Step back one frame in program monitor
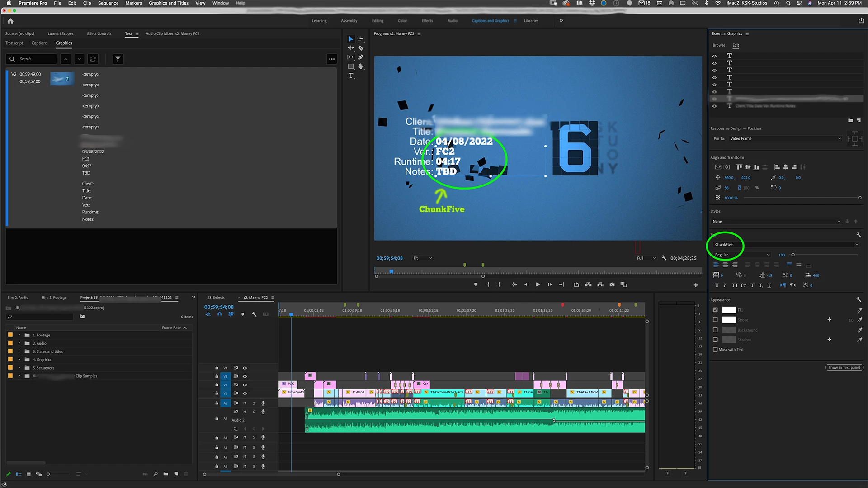Image resolution: width=868 pixels, height=488 pixels. [x=526, y=285]
